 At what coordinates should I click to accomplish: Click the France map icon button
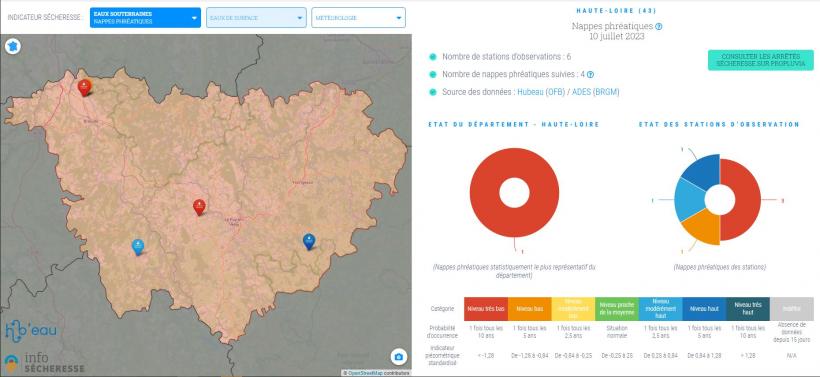[x=13, y=46]
